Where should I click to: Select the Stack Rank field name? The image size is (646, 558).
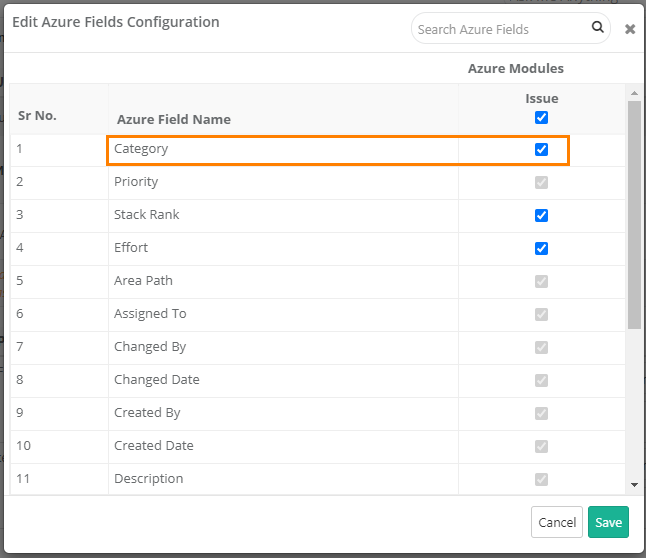click(147, 214)
